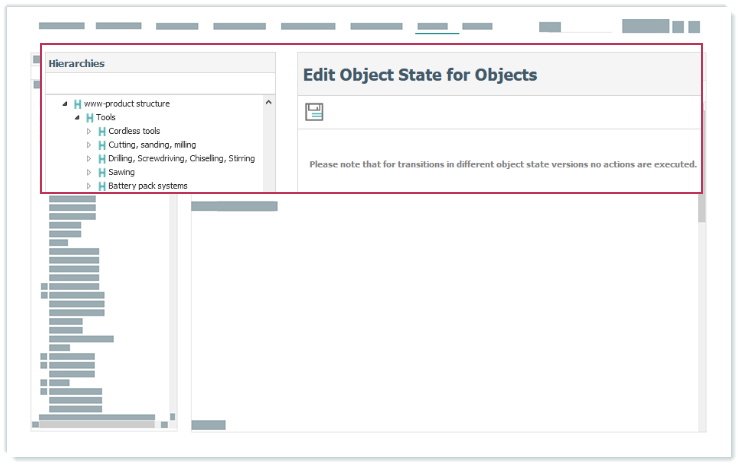
Task: Click the hierarchy icon beside Battery pack systems
Action: pos(101,186)
